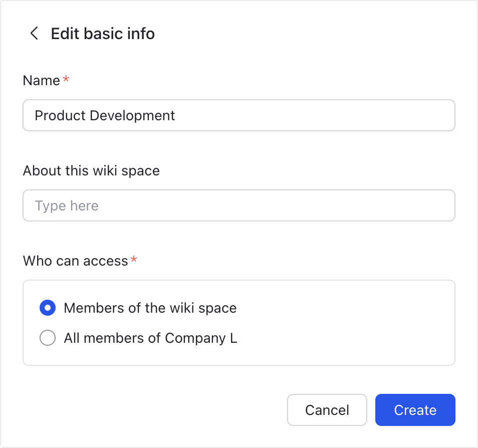
Task: Select the 'Members of the wiki space' radio button
Action: (x=47, y=308)
